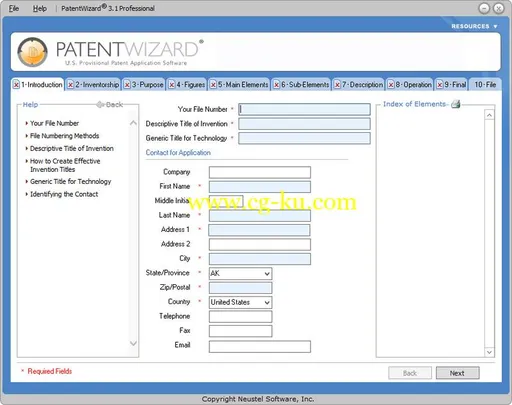
Task: Click the Help panel Back arrow
Action: point(110,105)
